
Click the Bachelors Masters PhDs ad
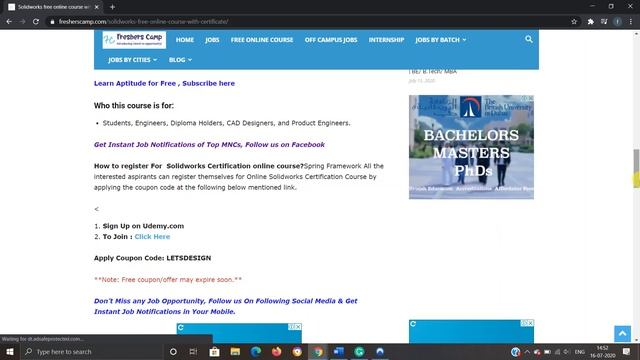[x=471, y=147]
